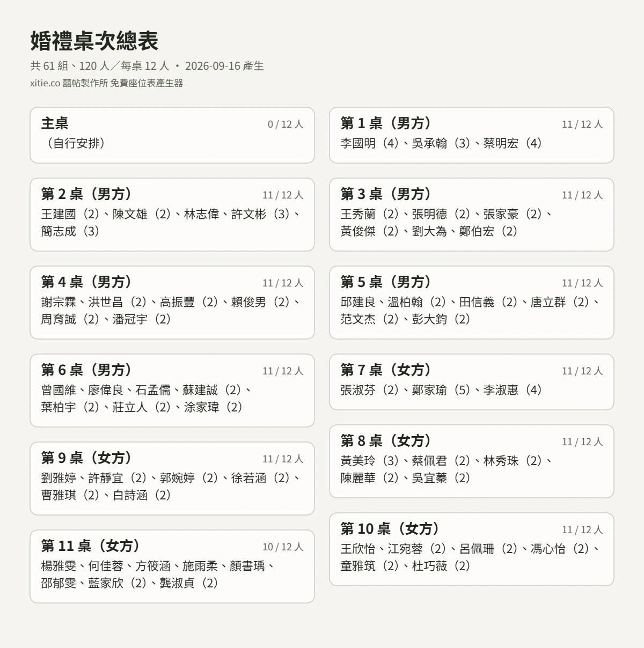Click the guest line starting 邱建良
644x648 pixels.
[x=470, y=302]
